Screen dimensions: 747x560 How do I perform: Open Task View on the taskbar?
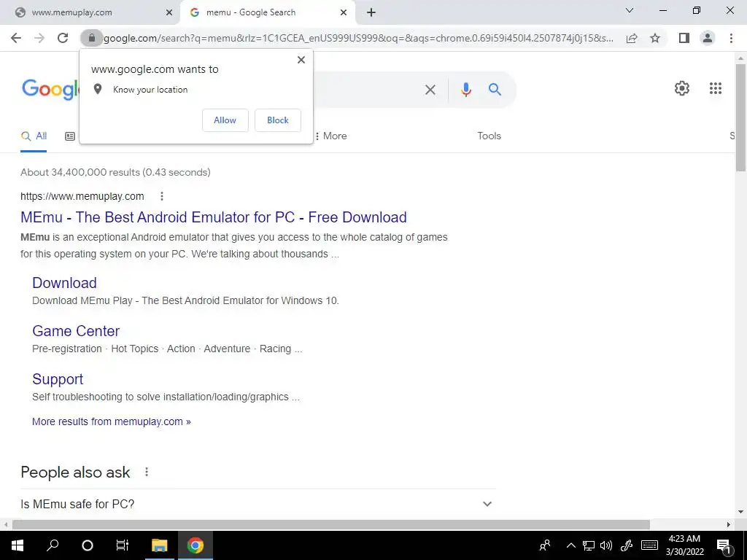pos(123,545)
